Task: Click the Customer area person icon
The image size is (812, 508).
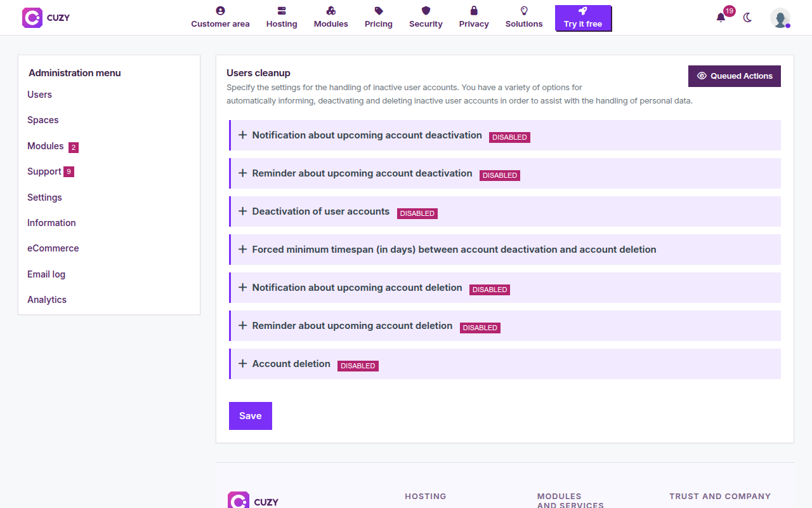Action: [220, 11]
